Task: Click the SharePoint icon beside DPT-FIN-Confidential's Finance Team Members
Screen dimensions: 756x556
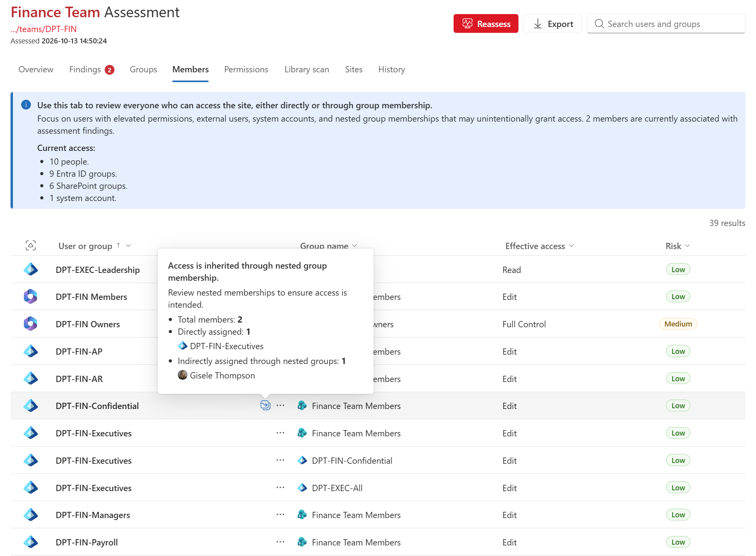Action: point(302,405)
